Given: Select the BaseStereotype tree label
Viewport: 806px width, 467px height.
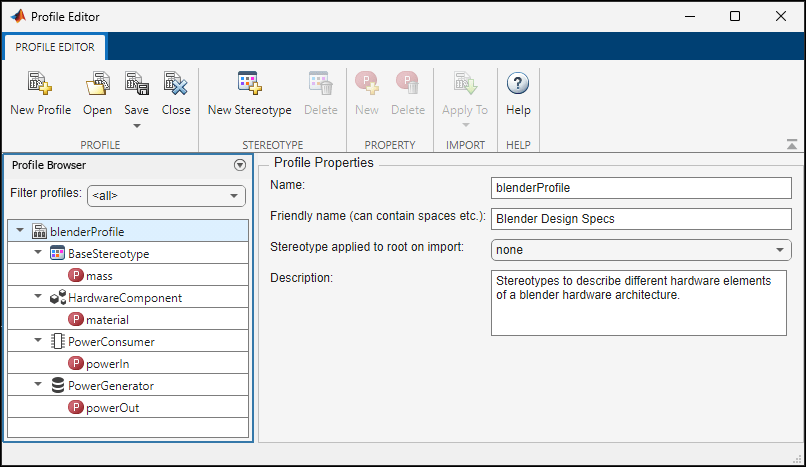Looking at the screenshot, I should tap(108, 254).
